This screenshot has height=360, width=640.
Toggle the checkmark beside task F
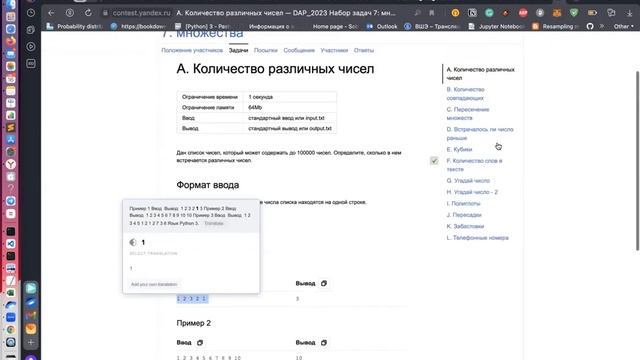pos(434,161)
